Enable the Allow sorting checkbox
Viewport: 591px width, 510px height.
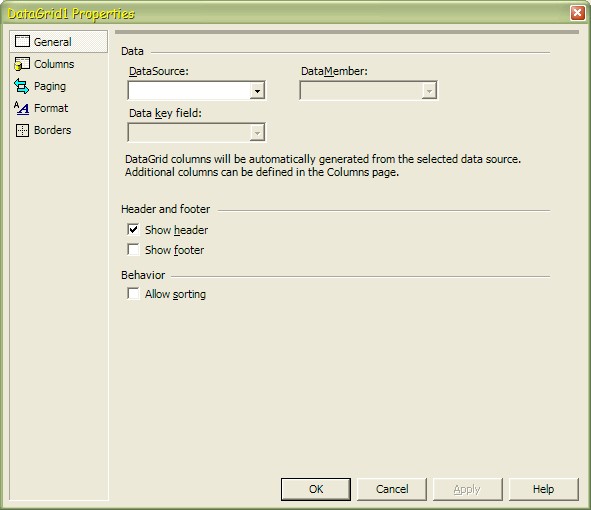(133, 293)
